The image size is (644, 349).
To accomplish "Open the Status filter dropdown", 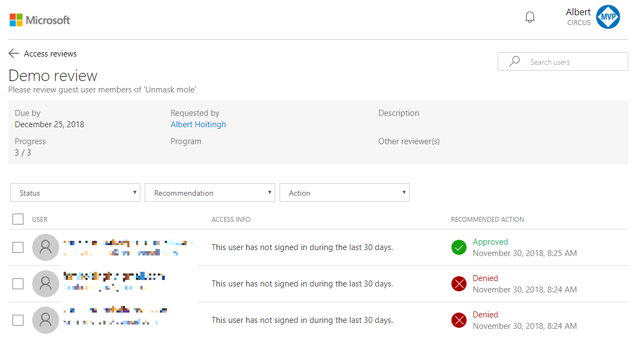I will (x=75, y=192).
